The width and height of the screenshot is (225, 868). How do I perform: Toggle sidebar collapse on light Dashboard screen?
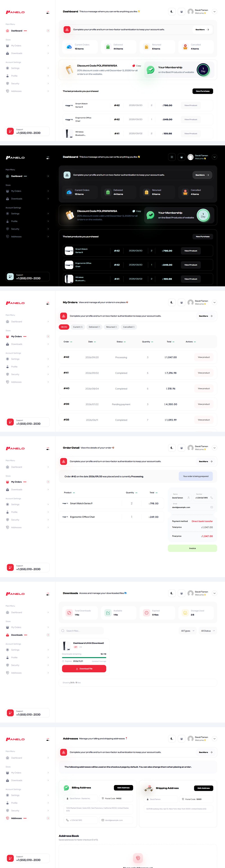[x=48, y=12]
